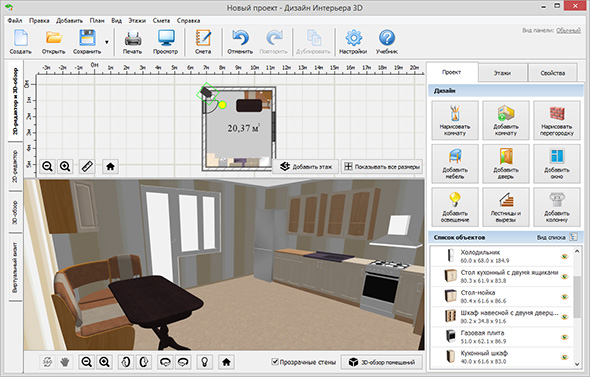Open the План menu
Image resolution: width=590 pixels, height=377 pixels.
tap(97, 21)
